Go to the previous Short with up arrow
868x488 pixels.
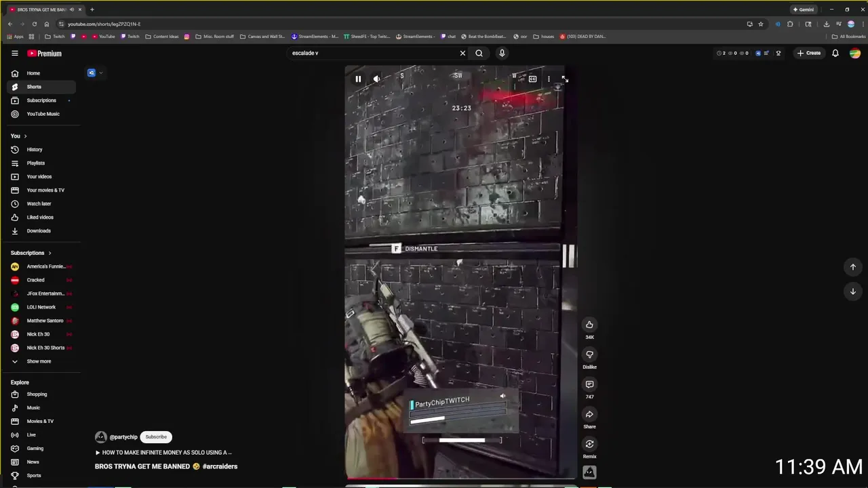pos(853,267)
